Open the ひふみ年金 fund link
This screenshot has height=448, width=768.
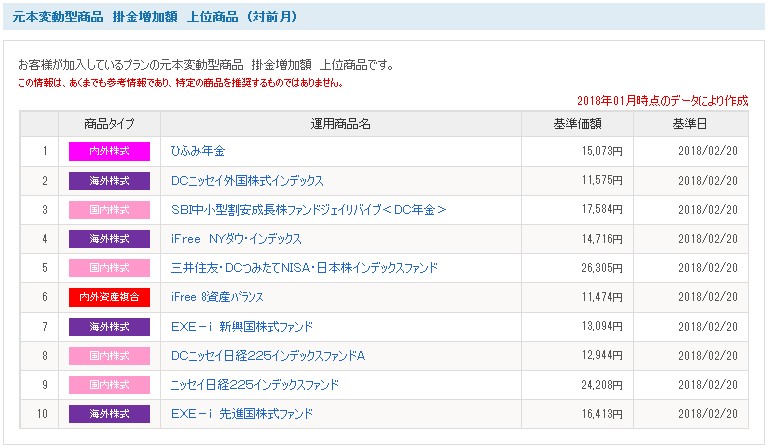pos(197,151)
